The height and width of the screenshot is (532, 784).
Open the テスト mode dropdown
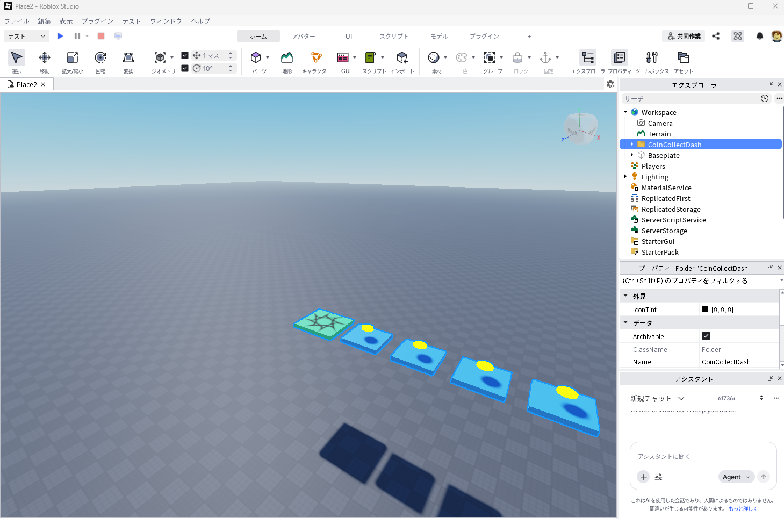(x=26, y=36)
